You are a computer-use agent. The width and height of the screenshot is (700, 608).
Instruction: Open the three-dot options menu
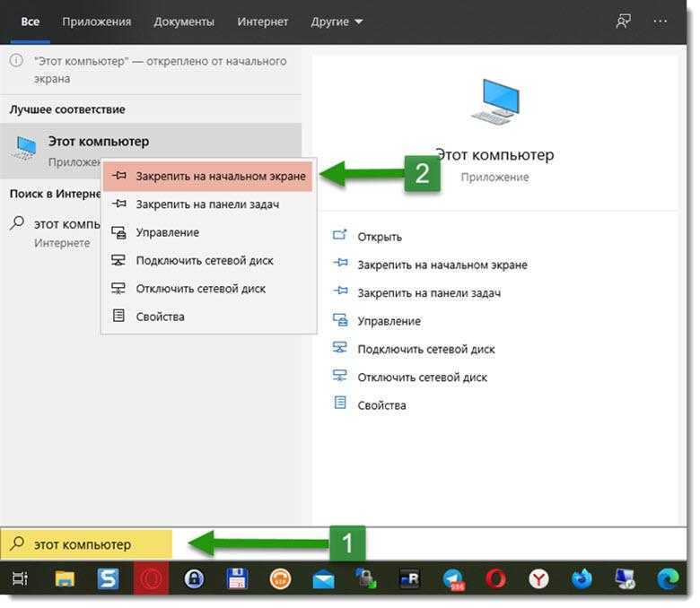click(x=660, y=22)
